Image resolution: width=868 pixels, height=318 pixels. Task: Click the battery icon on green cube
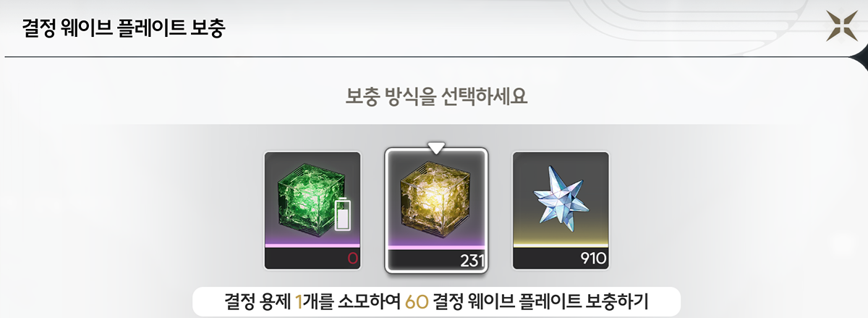(344, 214)
